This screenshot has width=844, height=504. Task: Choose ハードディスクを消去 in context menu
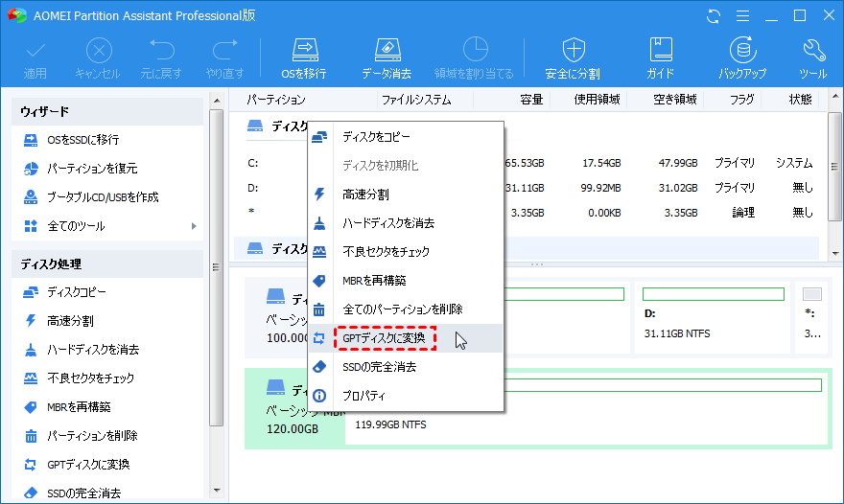pyautogui.click(x=406, y=223)
